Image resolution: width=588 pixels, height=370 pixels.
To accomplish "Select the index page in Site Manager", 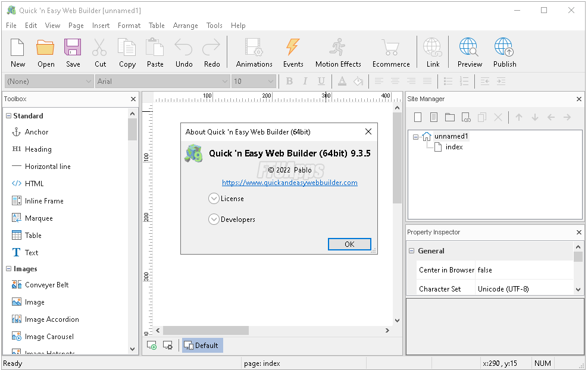I will click(x=453, y=147).
